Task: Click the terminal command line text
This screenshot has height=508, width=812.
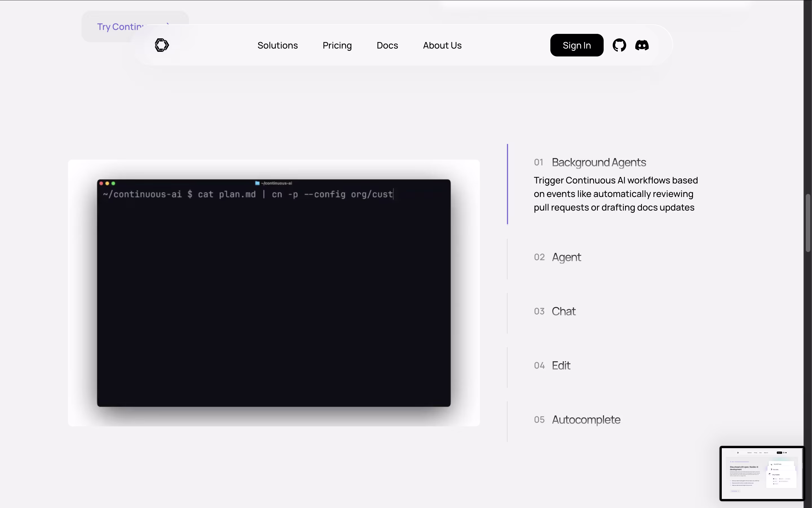Action: coord(248,194)
